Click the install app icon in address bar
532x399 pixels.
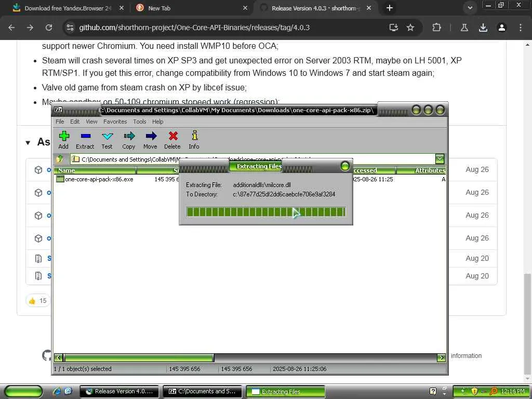click(394, 28)
